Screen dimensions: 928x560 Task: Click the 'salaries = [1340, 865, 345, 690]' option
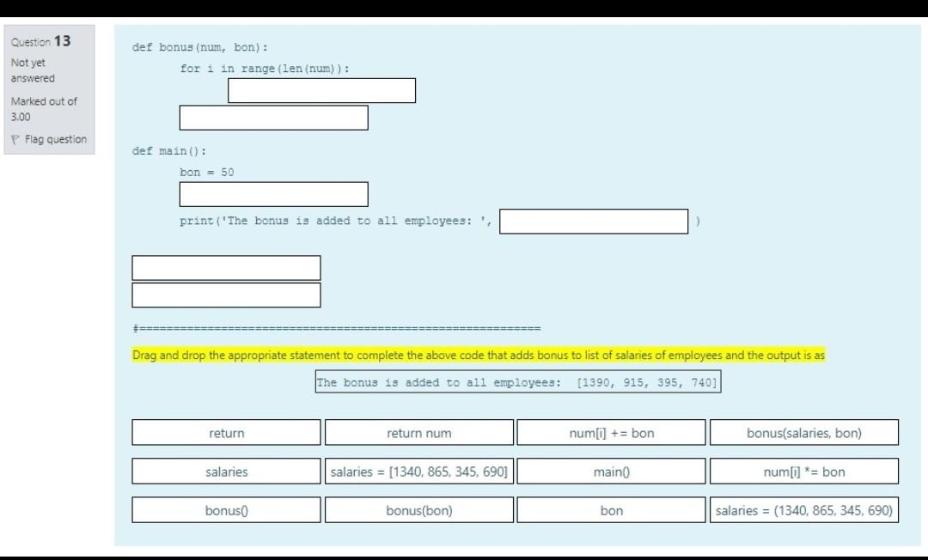[x=418, y=471]
